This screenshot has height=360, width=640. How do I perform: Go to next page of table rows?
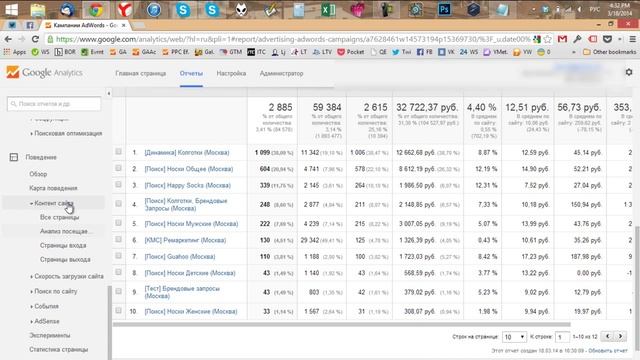(x=620, y=336)
